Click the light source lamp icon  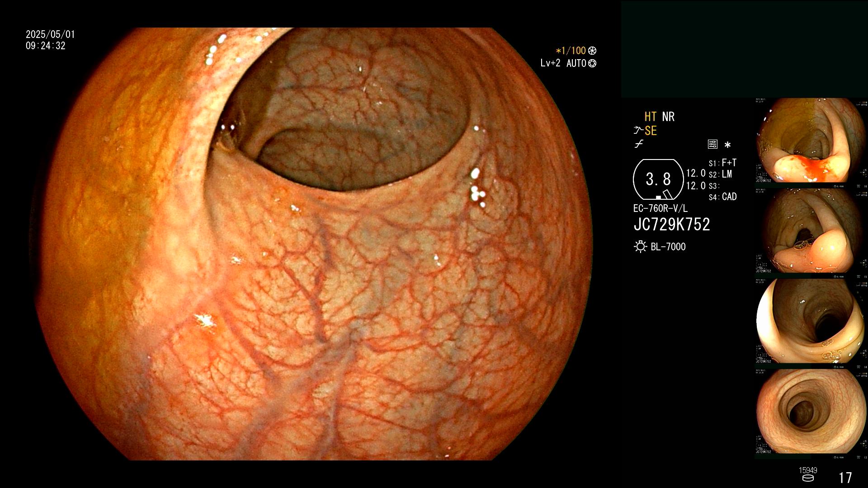click(640, 247)
